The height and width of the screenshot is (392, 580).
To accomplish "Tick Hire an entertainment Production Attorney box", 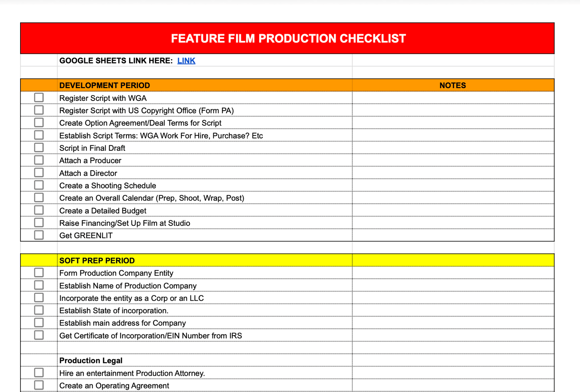I will point(39,373).
